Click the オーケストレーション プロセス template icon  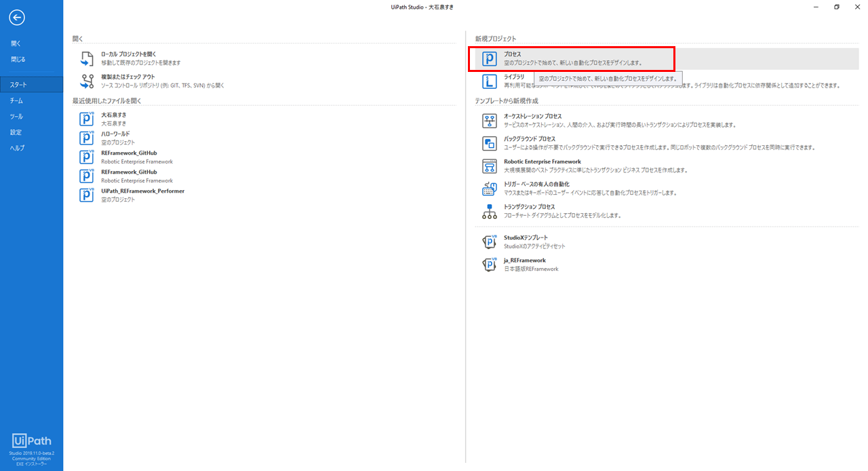click(x=490, y=121)
